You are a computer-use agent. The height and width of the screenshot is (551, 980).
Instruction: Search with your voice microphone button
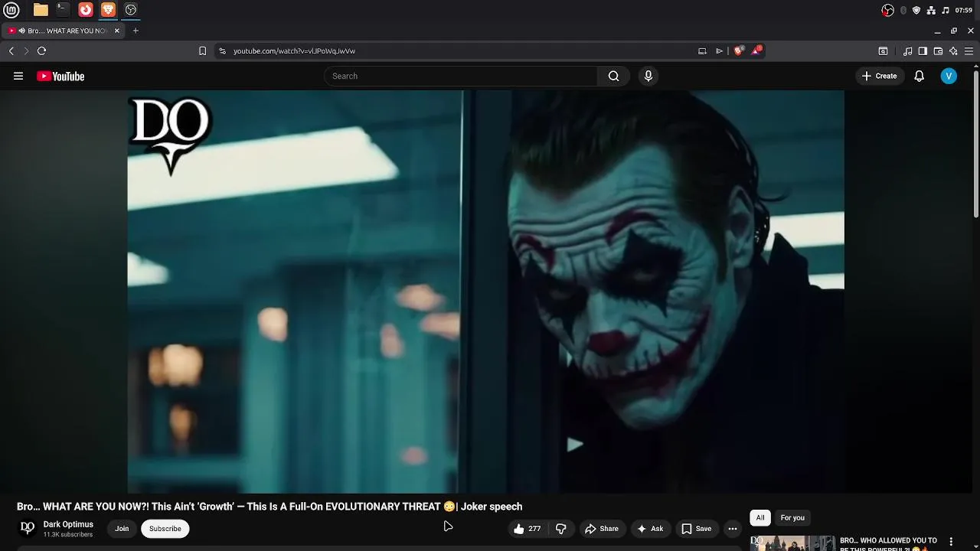pos(648,76)
